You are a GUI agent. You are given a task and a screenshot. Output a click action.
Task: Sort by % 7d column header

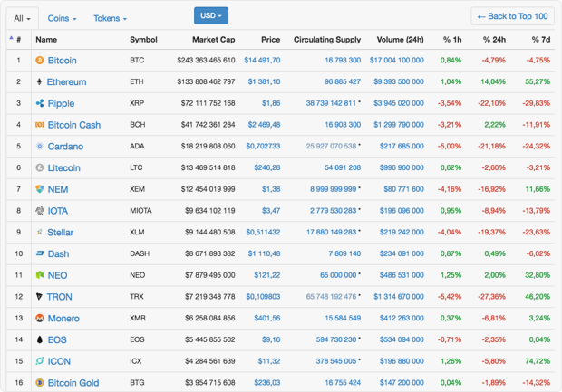pyautogui.click(x=541, y=40)
